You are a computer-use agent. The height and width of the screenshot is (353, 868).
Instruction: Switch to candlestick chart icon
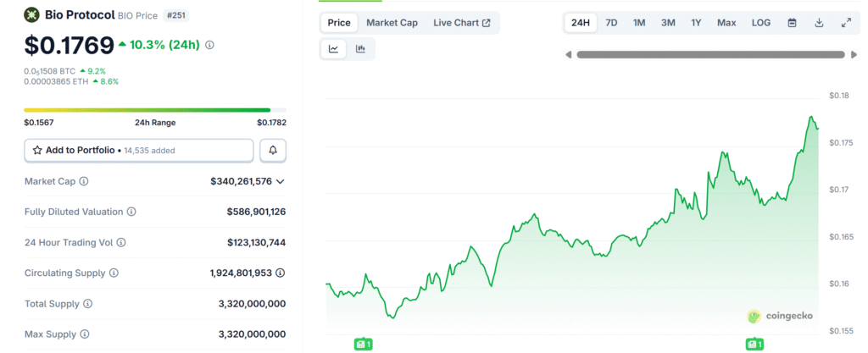[x=360, y=49]
